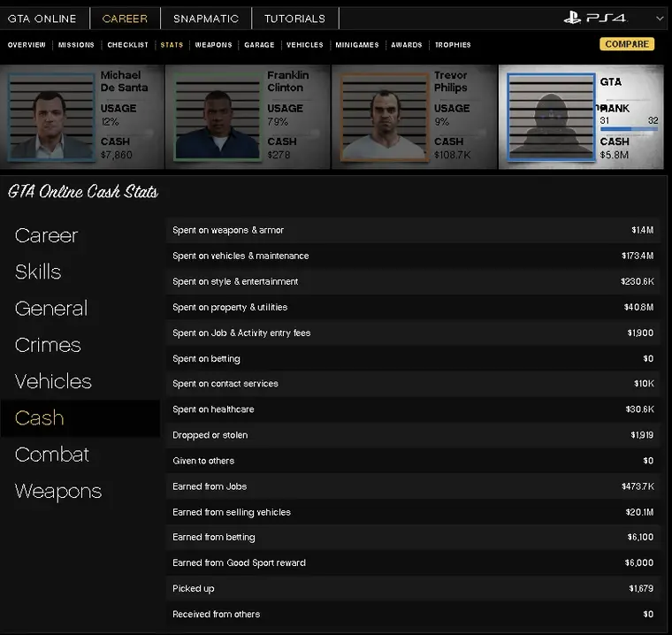This screenshot has height=635, width=672.
Task: View Combat stats category
Action: [x=52, y=455]
